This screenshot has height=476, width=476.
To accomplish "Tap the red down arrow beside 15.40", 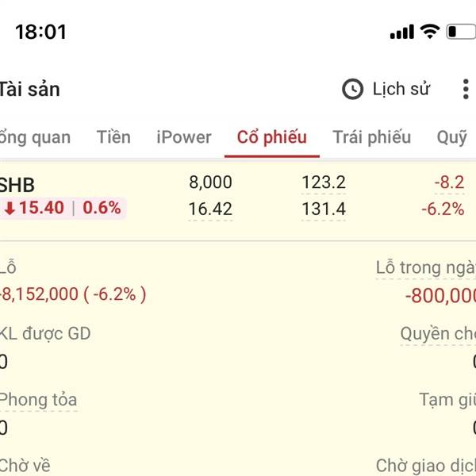I will click(x=10, y=209).
